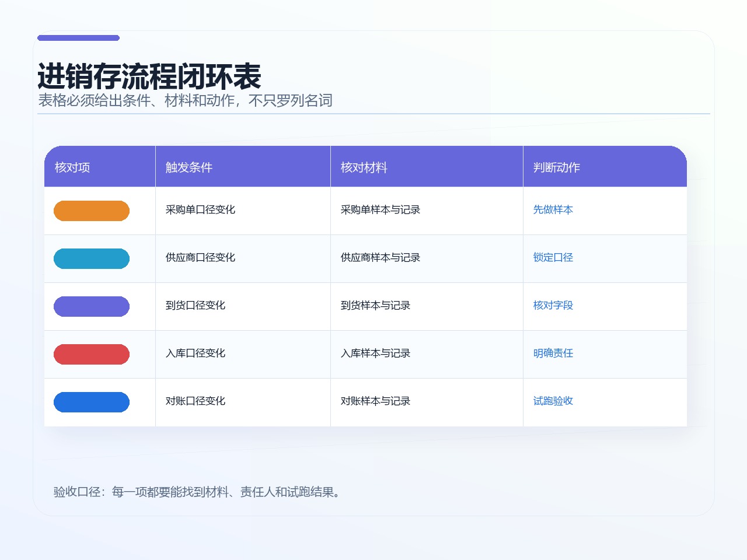The width and height of the screenshot is (747, 560).
Task: Select the cell 到货样本与记录
Action: [427, 306]
